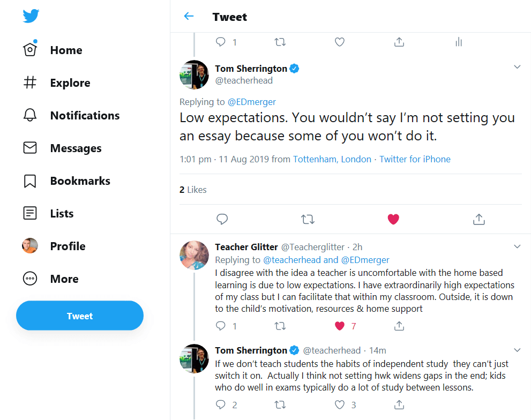The image size is (531, 420).
Task: Open chevron menu on 14m reply
Action: pyautogui.click(x=517, y=350)
